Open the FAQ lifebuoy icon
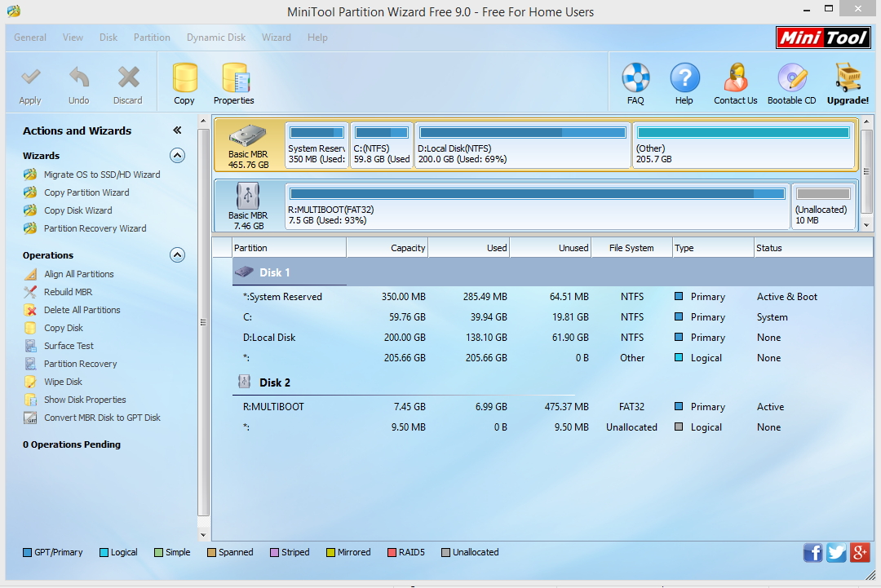Viewport: 881px width, 588px height. click(635, 77)
